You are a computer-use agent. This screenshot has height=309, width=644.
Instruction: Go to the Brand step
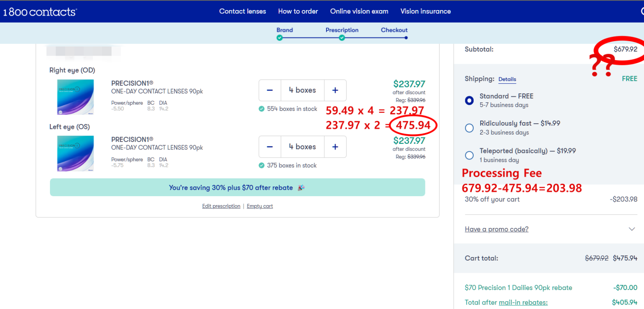coord(285,30)
